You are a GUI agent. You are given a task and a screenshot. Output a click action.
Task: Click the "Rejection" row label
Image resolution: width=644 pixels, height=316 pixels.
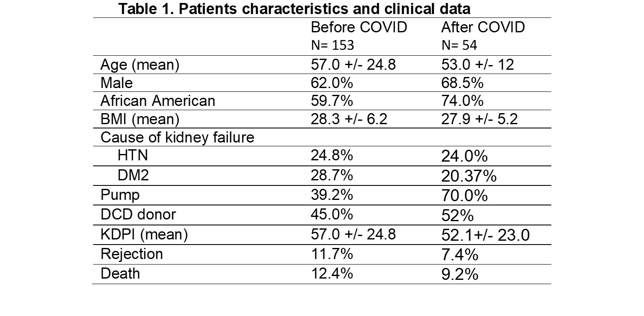point(132,254)
